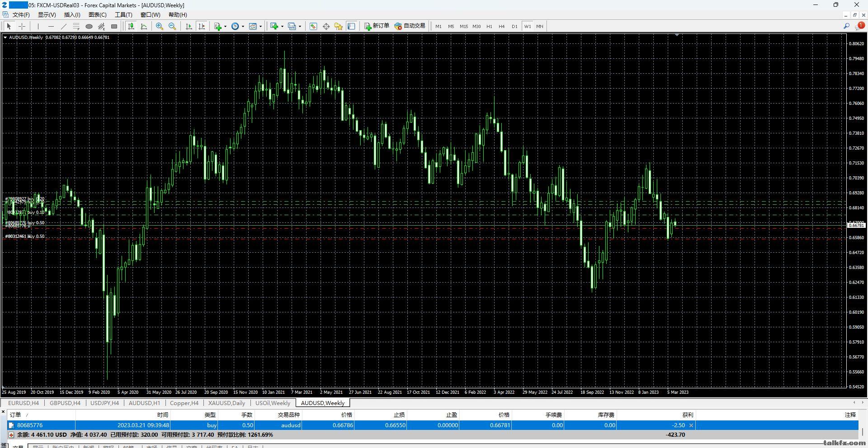The width and height of the screenshot is (868, 448).
Task: Expand the new chart dropdown arrow
Action: 282,26
